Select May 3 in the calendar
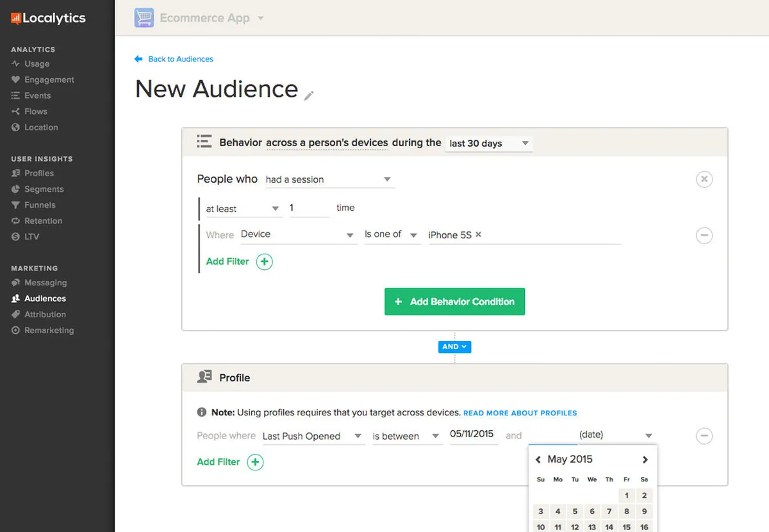This screenshot has width=769, height=532. pos(541,511)
